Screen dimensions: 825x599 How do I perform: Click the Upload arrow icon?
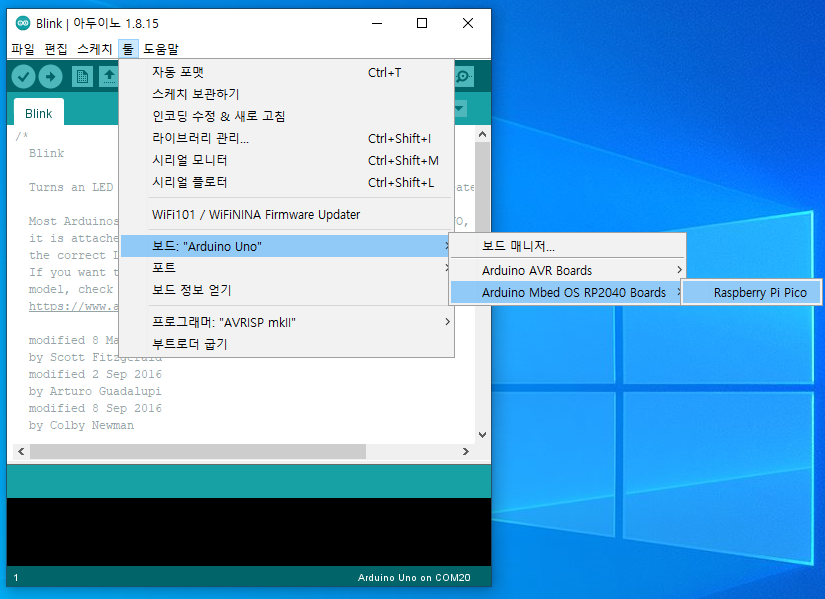51,77
